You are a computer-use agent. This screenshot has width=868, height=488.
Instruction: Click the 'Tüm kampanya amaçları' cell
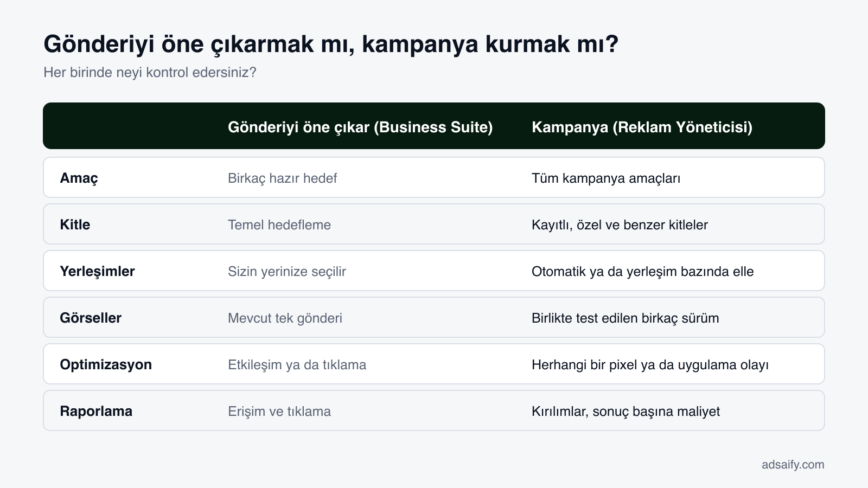[x=606, y=178]
